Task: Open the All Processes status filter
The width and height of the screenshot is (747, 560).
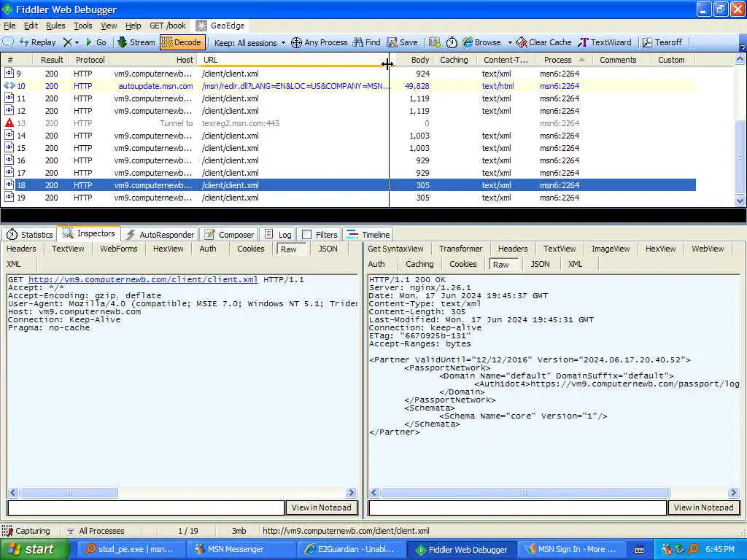Action: point(96,531)
